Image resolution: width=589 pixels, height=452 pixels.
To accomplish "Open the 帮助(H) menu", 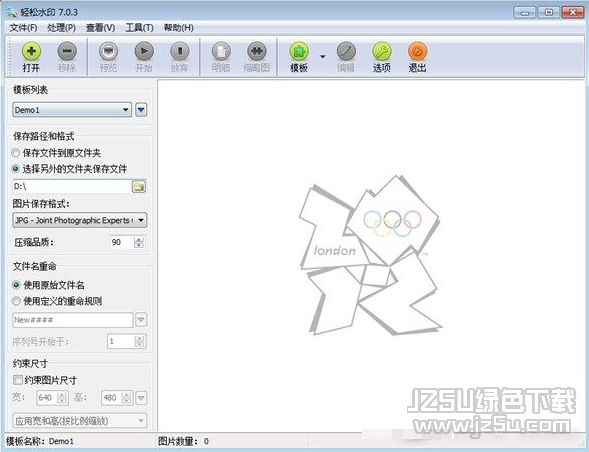I will (x=178, y=28).
